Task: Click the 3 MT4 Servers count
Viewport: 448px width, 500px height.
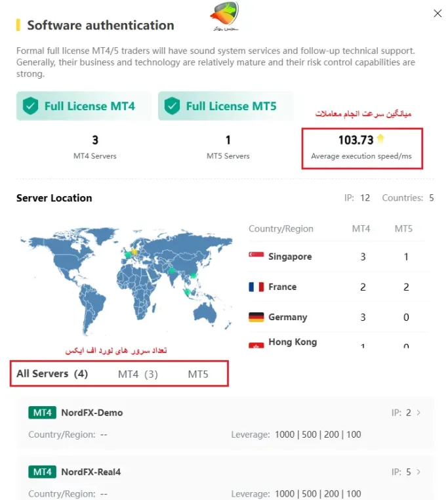Action: 95,140
